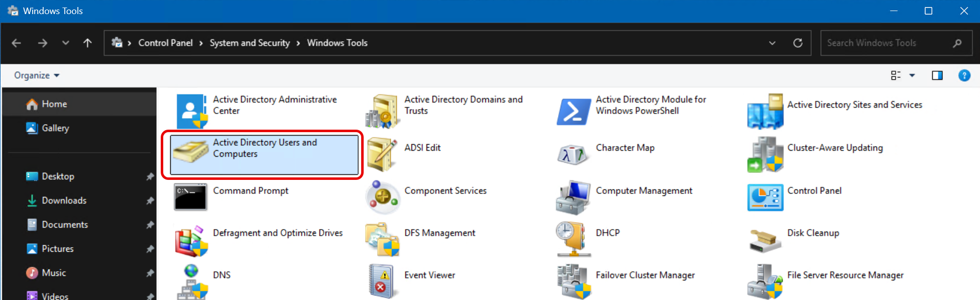Select Active Directory Users and Computers icon

click(191, 151)
